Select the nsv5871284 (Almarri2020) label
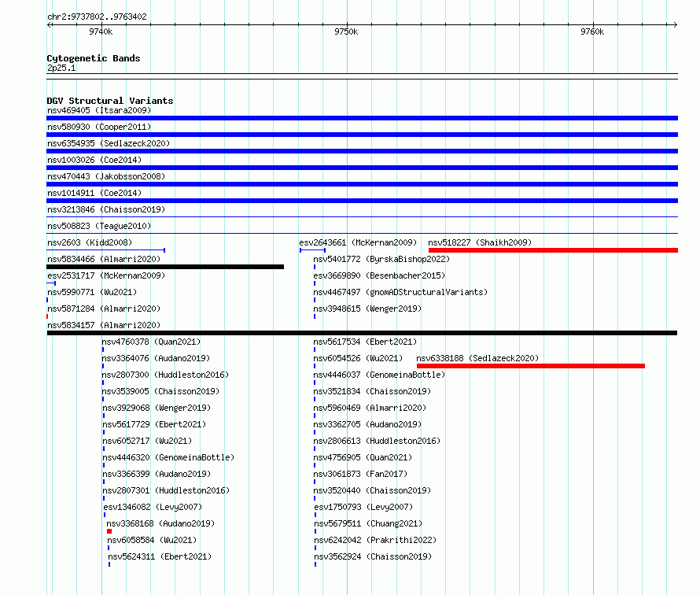700x595 pixels. 104,309
